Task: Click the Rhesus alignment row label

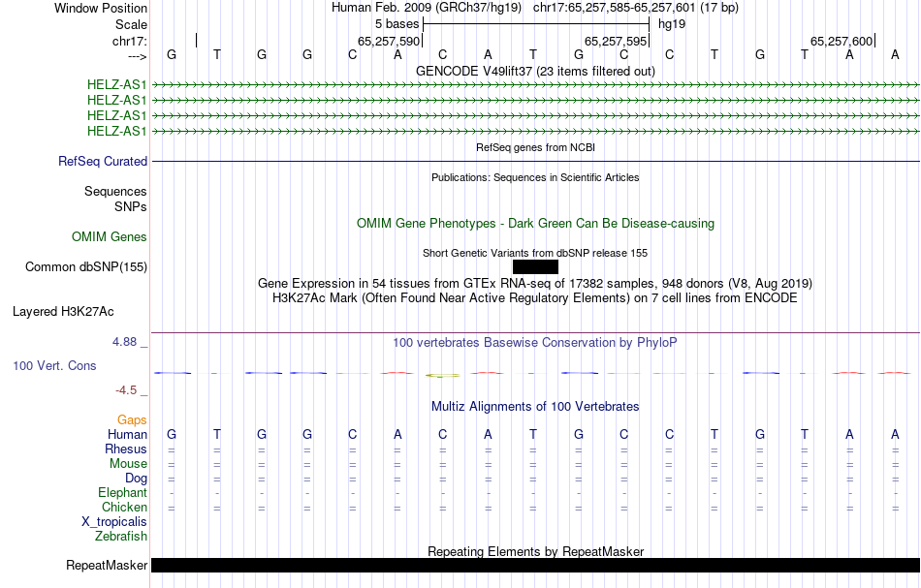Action: (x=126, y=449)
